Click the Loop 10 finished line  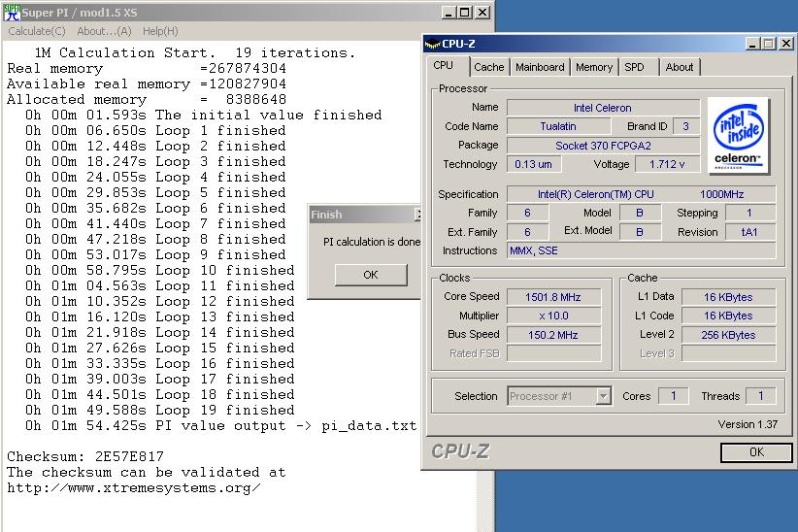pos(160,270)
